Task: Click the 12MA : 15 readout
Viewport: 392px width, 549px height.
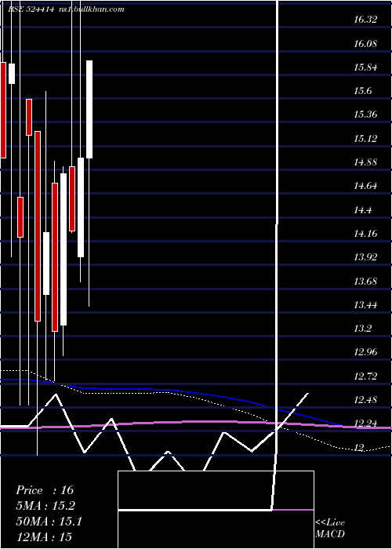Action: click(44, 536)
